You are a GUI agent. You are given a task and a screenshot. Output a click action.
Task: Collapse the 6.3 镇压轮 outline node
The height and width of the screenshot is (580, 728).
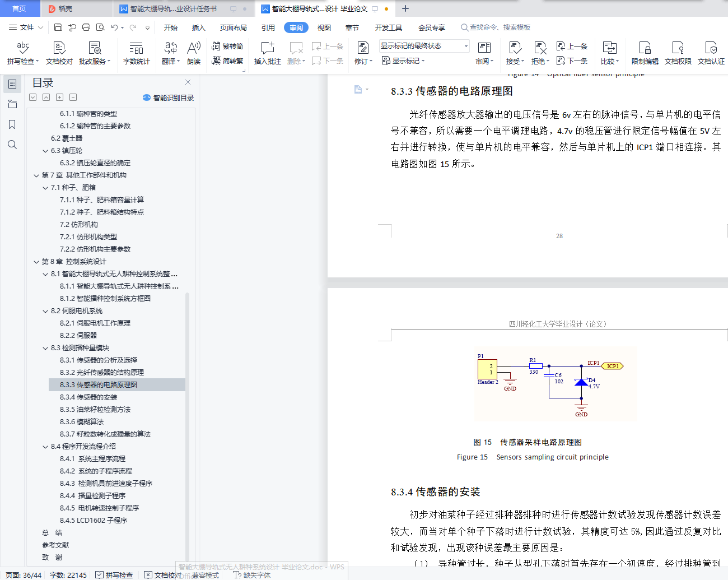click(45, 151)
